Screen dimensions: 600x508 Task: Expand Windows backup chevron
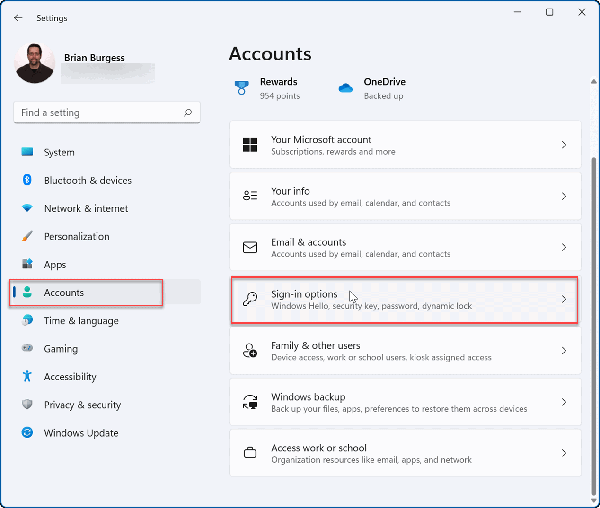tap(564, 402)
